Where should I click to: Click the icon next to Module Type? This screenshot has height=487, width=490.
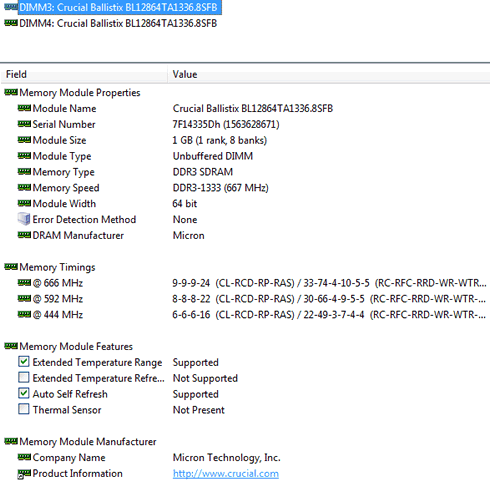point(24,156)
